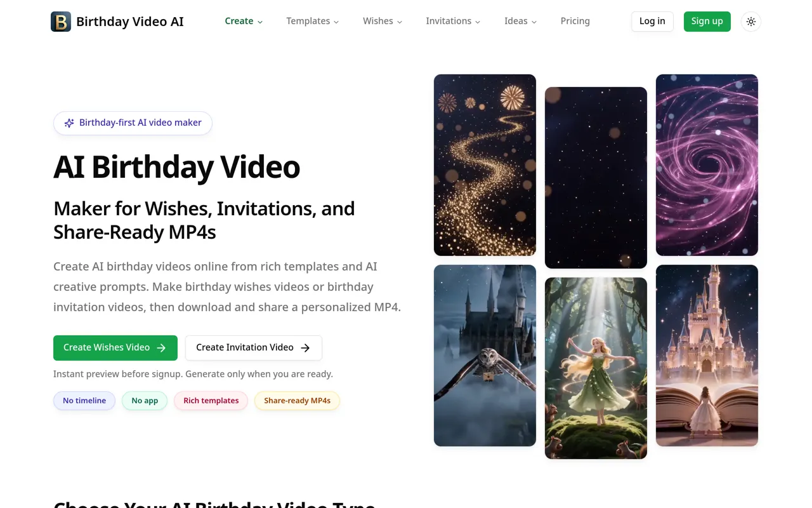Choose Create Invitation Video button
Image resolution: width=812 pixels, height=508 pixels.
pyautogui.click(x=254, y=348)
